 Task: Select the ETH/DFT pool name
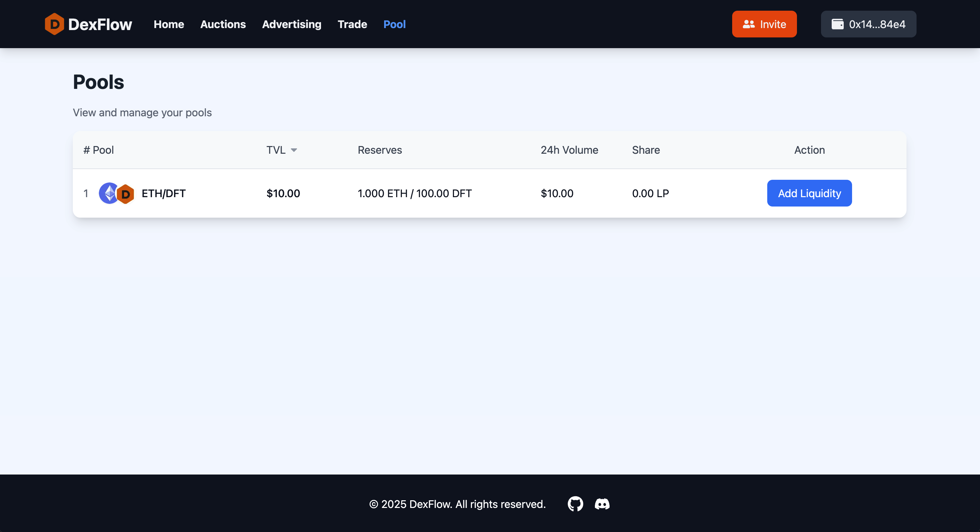(x=164, y=193)
